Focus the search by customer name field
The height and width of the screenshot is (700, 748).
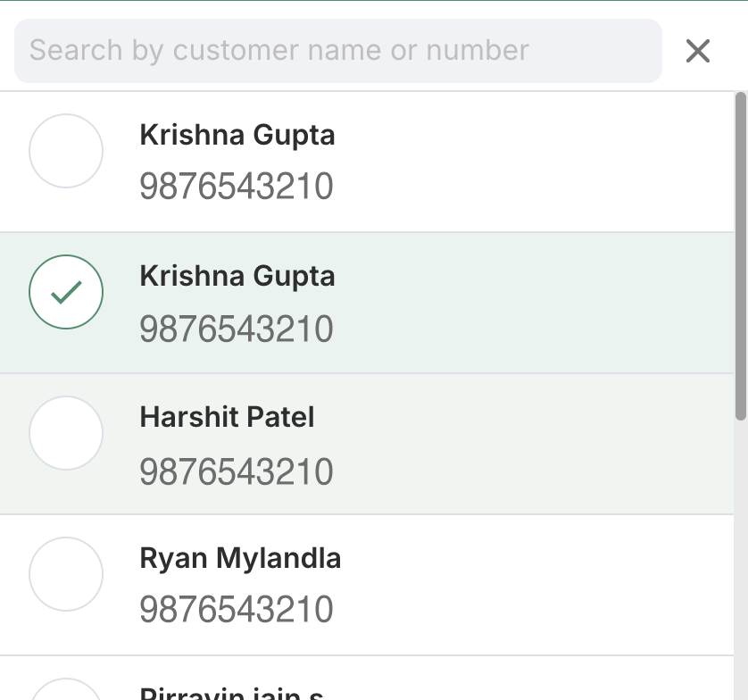337,50
